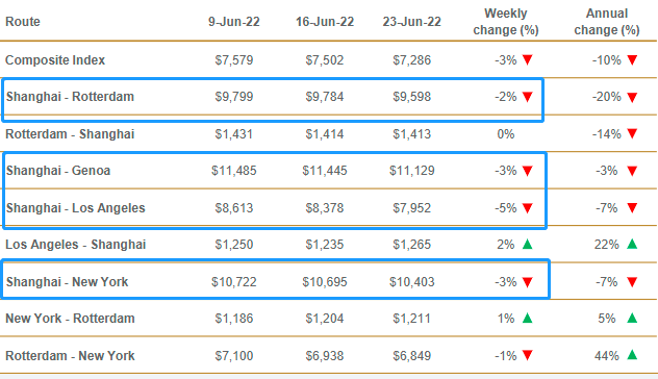Select the $1,431 Rotterdam - Shanghai price

click(x=234, y=134)
